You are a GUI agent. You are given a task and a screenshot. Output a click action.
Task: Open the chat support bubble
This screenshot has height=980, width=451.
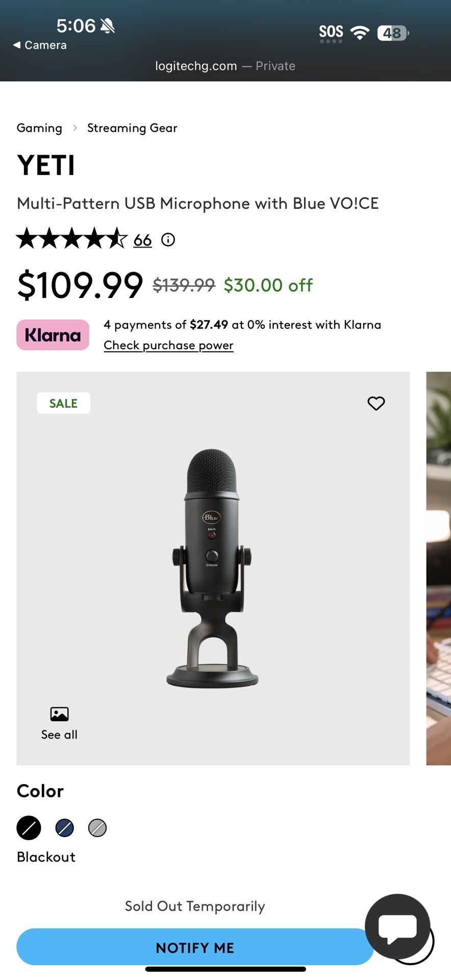pyautogui.click(x=398, y=926)
